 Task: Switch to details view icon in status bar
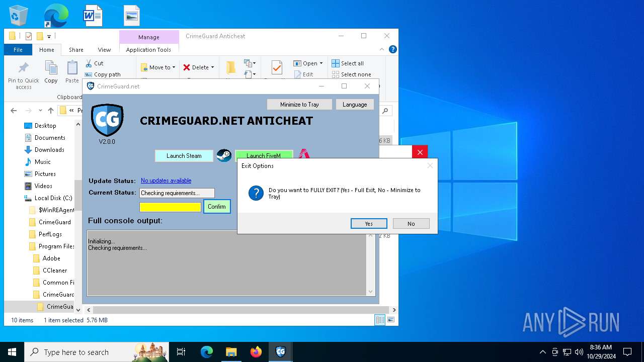pos(380,320)
